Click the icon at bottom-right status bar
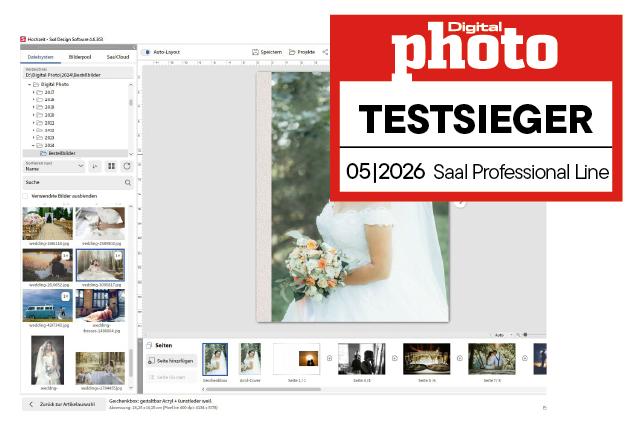 (544, 408)
